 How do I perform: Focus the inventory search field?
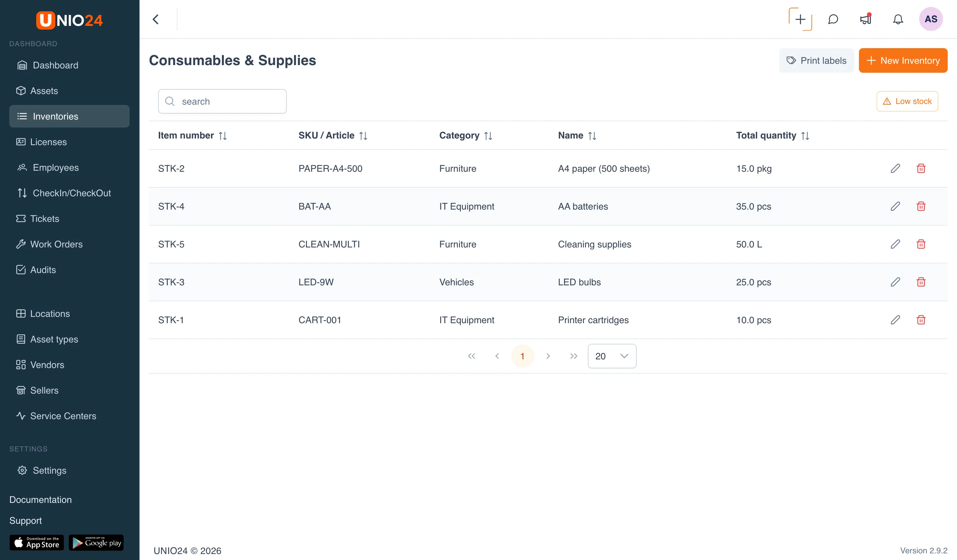click(222, 101)
